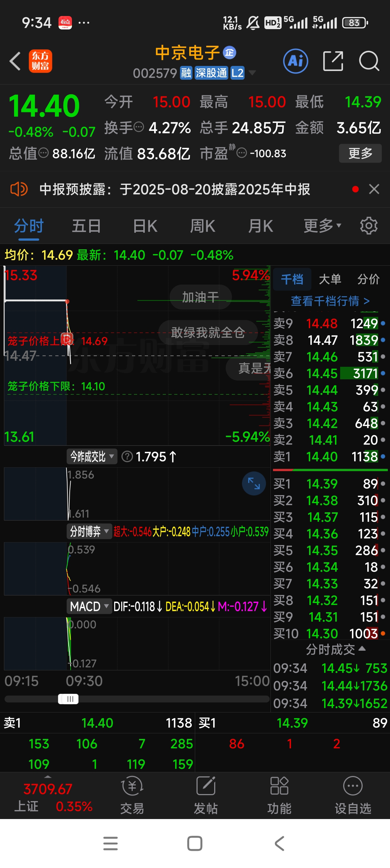Tap the 笼子价格下限 14.10 label
Screen dimensions: 390x868
coord(56,386)
